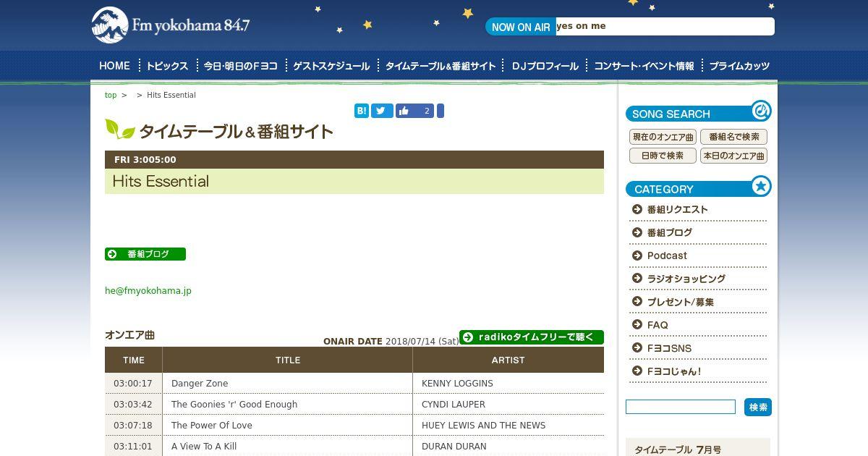This screenshot has width=868, height=456.
Task: Click the SONG SEARCH header icon
Action: coord(761,111)
